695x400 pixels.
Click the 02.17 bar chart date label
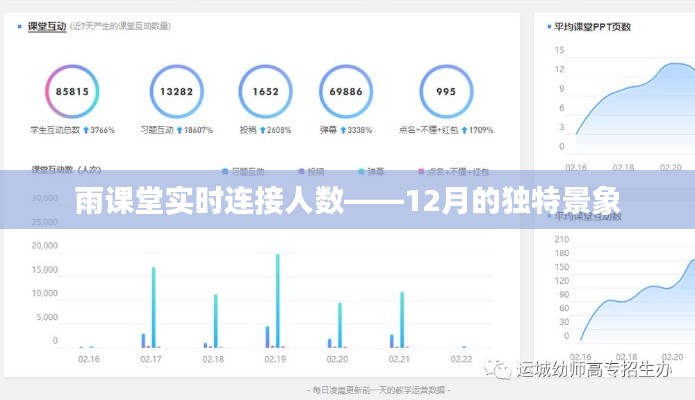point(151,359)
